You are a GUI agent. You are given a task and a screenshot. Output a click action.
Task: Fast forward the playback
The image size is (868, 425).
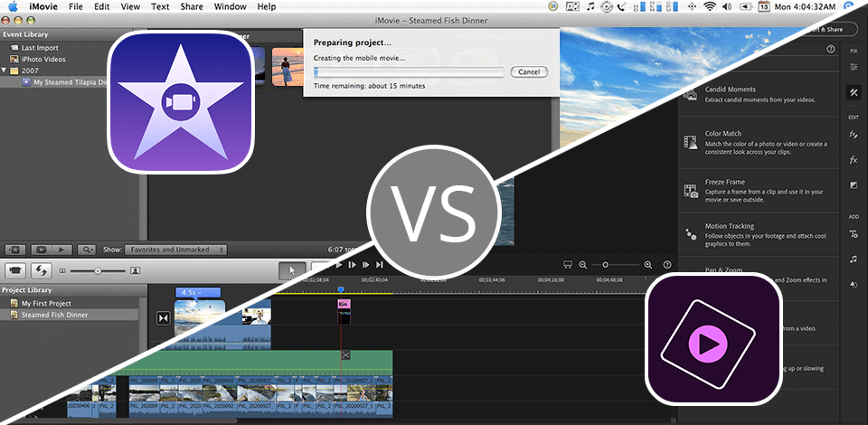coord(366,265)
